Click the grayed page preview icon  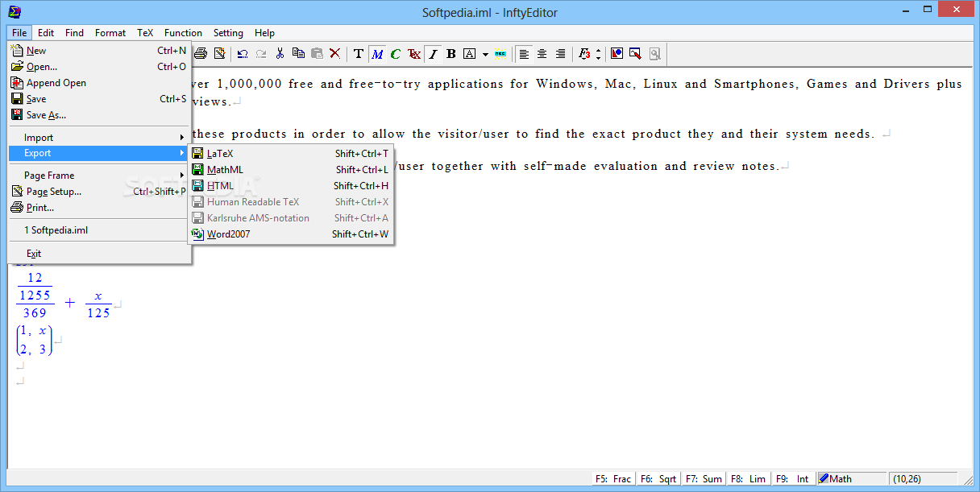654,54
